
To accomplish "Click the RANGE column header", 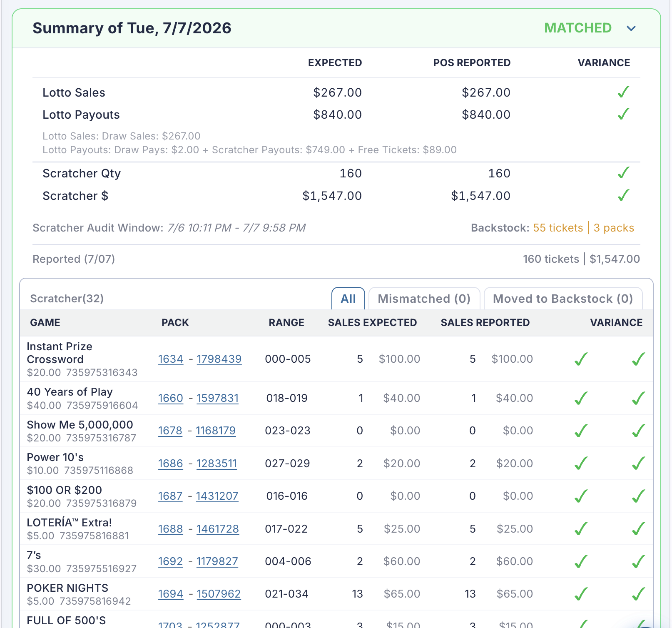I will [286, 322].
